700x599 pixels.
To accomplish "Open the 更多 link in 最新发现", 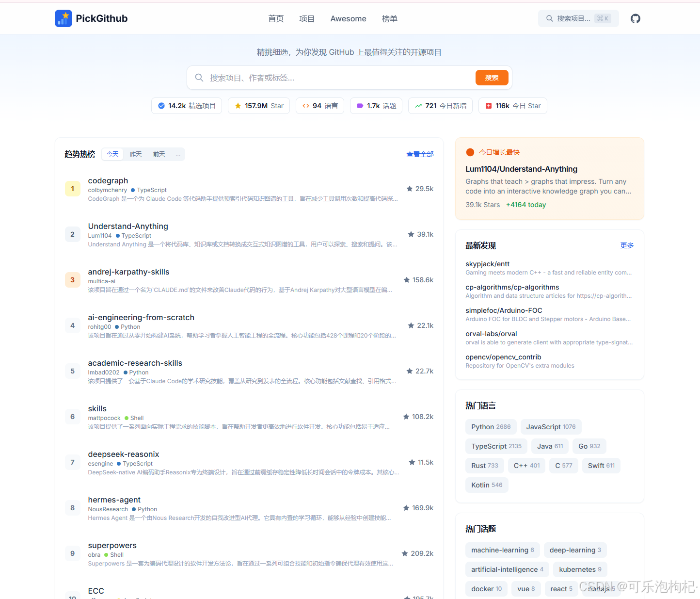I will (x=627, y=245).
